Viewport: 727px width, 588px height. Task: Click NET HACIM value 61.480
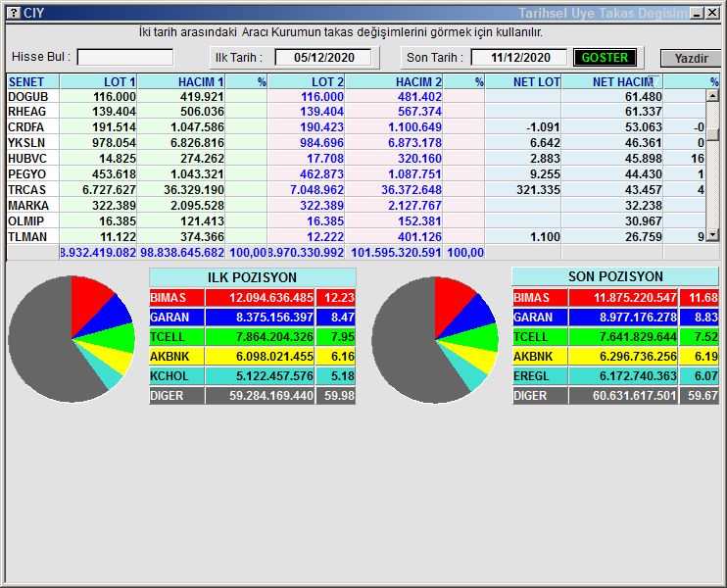coord(643,96)
